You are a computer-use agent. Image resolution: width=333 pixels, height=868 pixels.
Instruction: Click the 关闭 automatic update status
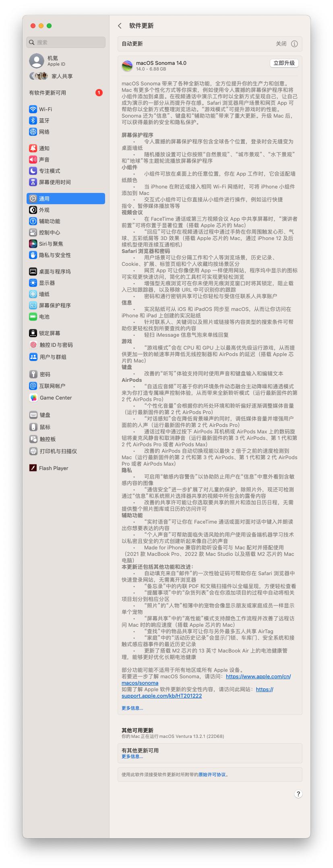pos(281,44)
